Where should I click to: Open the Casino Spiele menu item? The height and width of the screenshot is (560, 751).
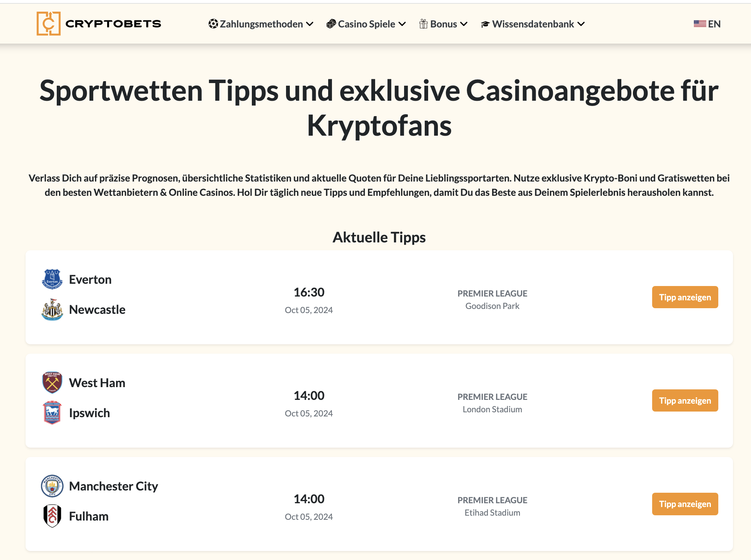(366, 24)
